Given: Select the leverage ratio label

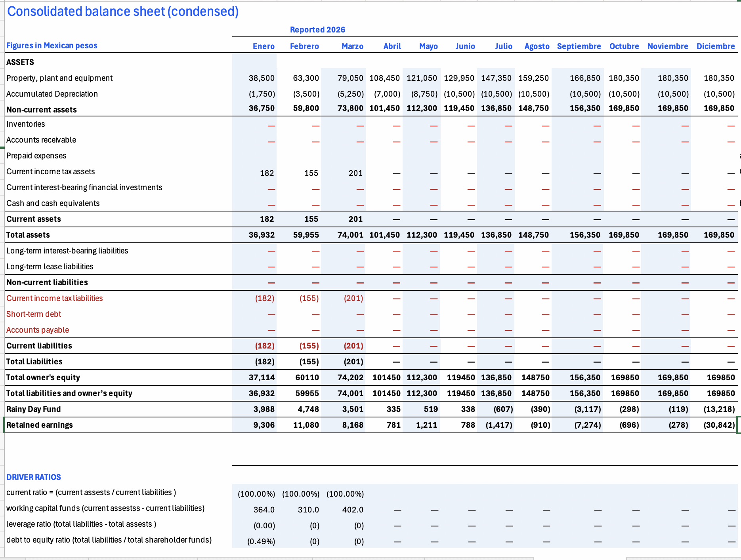Looking at the screenshot, I should point(81,524).
